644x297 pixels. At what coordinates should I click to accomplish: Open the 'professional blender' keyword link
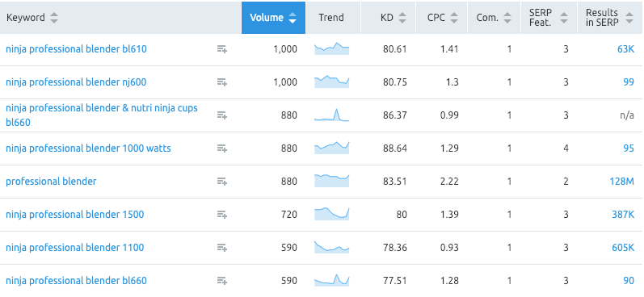(51, 182)
